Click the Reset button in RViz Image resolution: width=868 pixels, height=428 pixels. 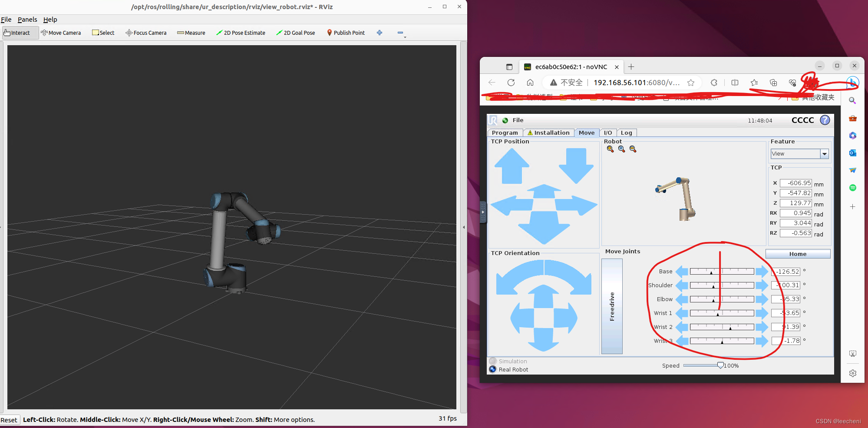[9, 420]
